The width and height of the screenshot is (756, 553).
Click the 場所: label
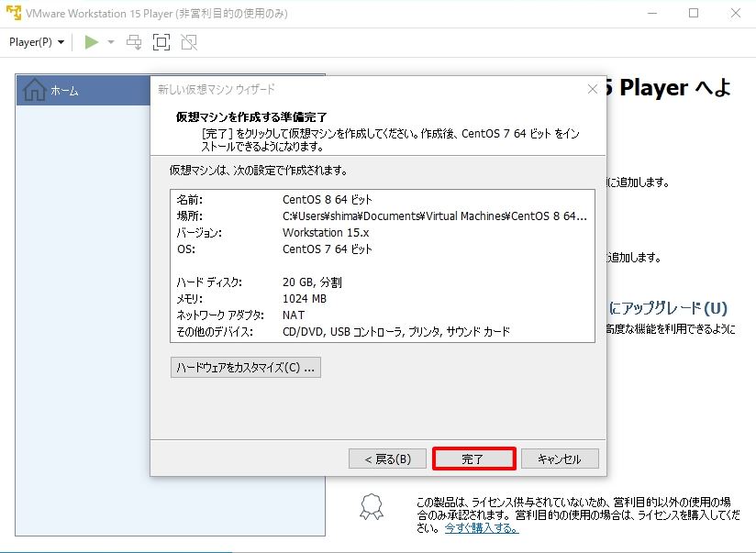190,216
